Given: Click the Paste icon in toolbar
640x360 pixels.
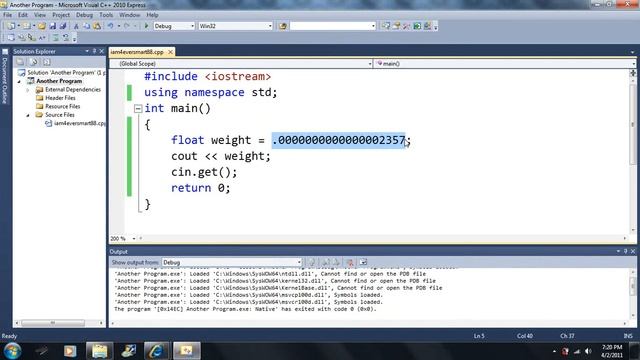Looking at the screenshot, I should click(97, 26).
